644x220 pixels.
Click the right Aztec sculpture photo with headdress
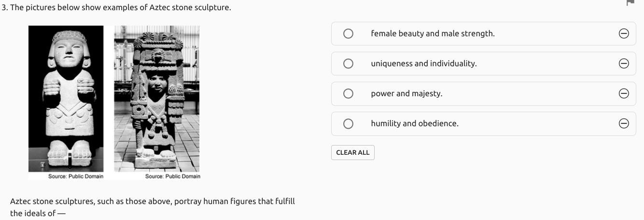point(157,99)
